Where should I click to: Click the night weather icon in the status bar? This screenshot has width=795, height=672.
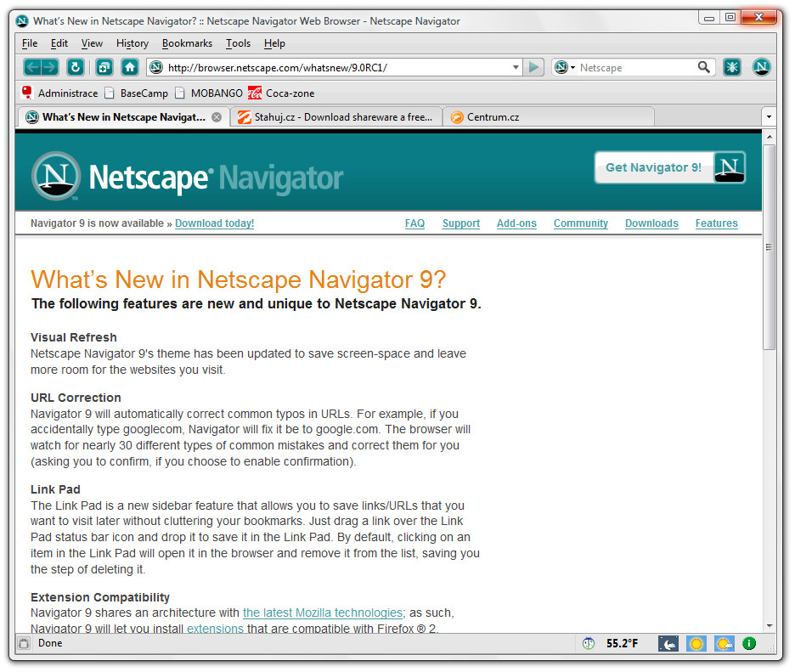tap(668, 644)
